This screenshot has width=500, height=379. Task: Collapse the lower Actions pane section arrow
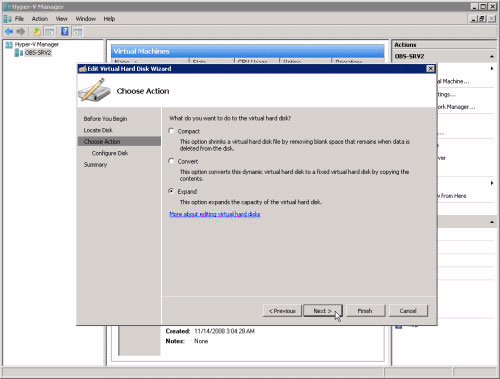tap(492, 222)
